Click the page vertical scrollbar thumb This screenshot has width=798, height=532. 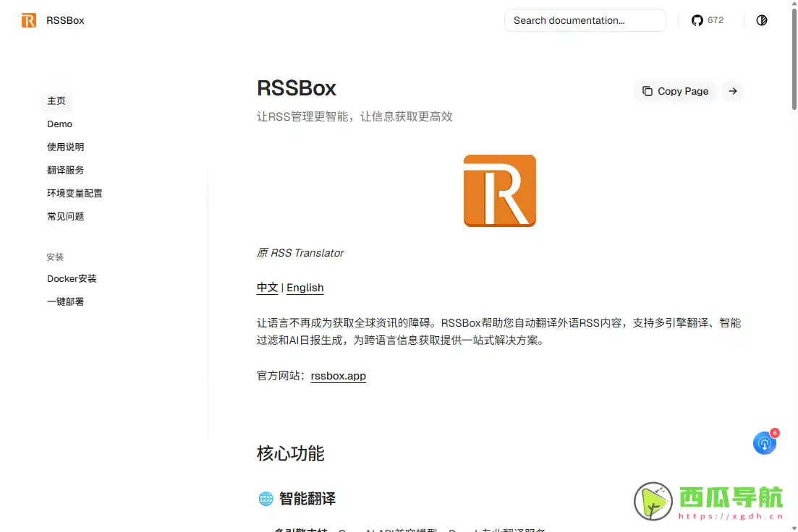(794, 59)
